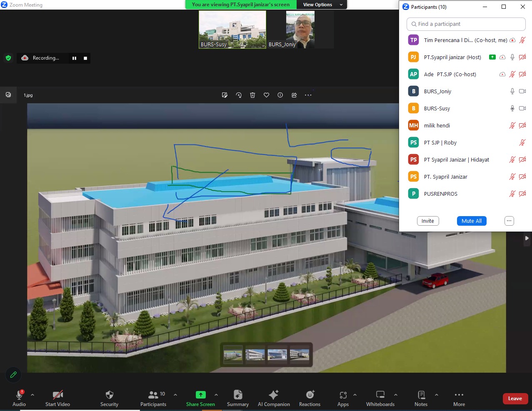Click the Invite button

point(427,221)
